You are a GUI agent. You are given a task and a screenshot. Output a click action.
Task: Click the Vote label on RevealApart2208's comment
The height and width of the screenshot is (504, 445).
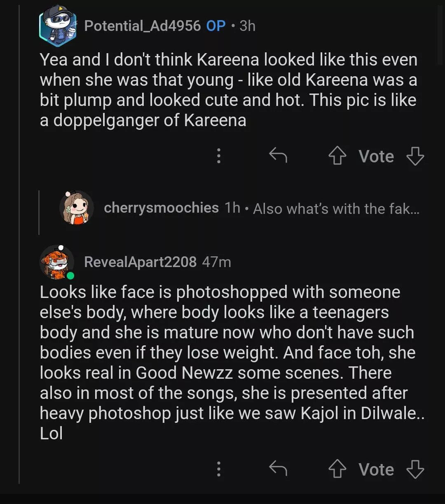coord(376,469)
